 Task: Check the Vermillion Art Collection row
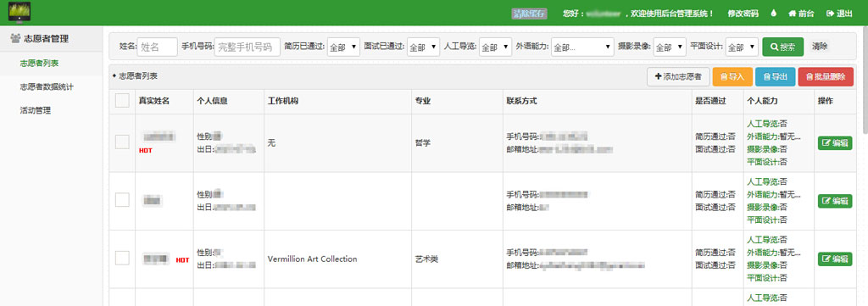(122, 259)
